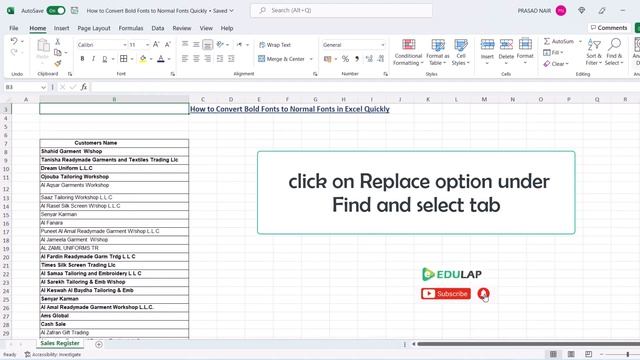Click Align Left icon
640x360 pixels.
pos(185,59)
